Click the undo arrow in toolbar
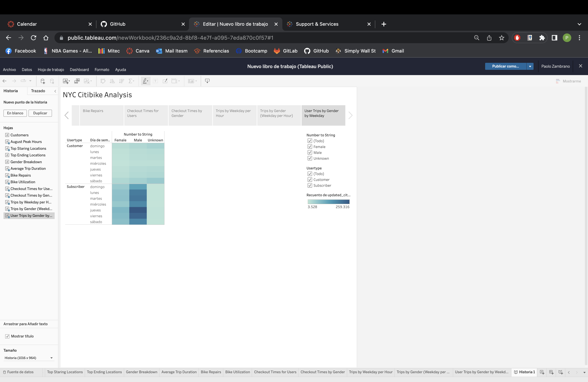 point(4,81)
